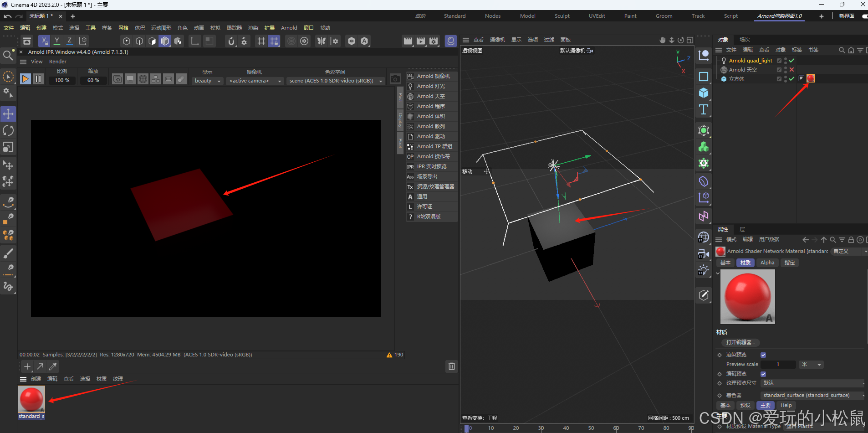
Task: Click IPR 实时预览 entry
Action: [x=432, y=166]
